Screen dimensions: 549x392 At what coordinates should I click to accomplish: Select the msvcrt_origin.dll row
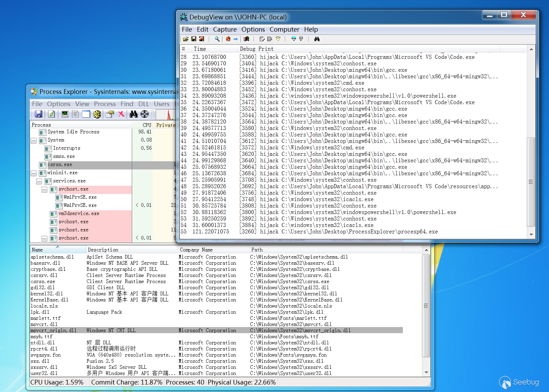click(x=53, y=330)
